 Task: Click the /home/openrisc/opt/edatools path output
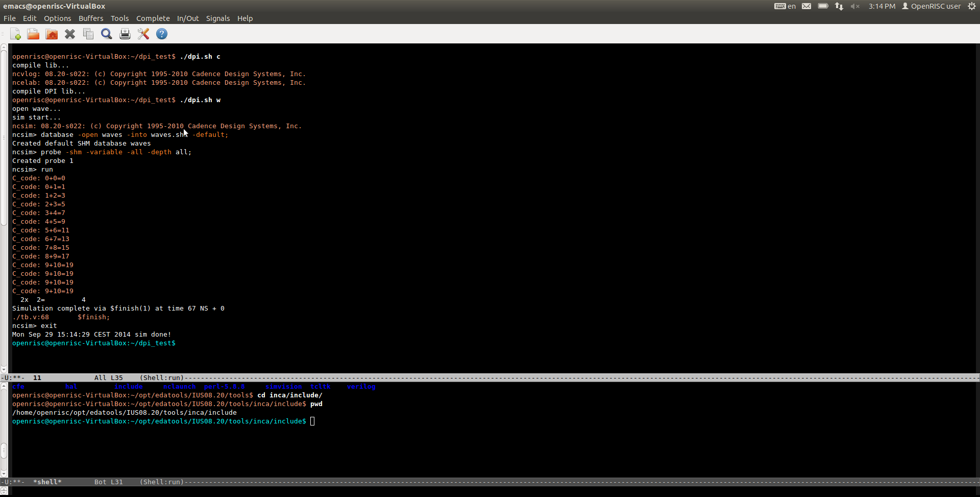tap(125, 413)
